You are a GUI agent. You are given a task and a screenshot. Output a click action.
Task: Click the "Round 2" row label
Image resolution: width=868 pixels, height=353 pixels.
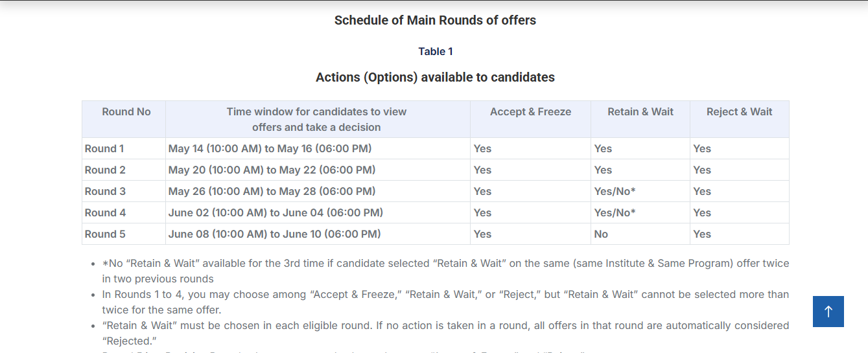pos(105,170)
